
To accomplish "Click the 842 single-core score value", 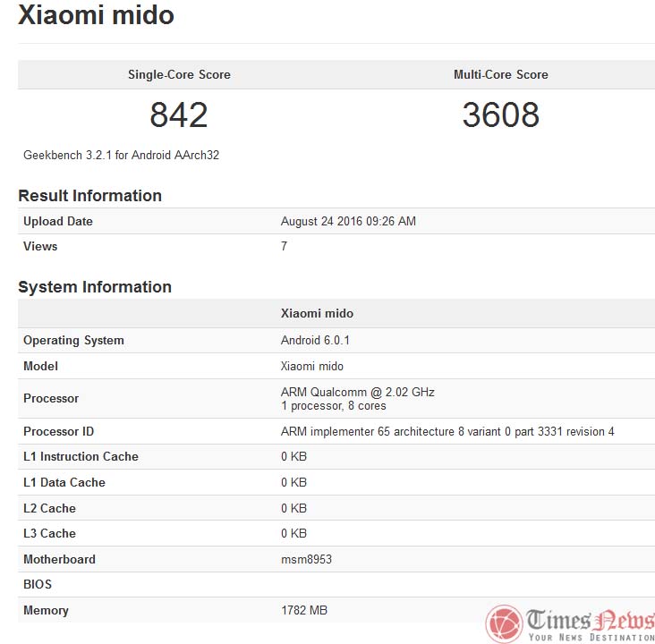I will [179, 114].
